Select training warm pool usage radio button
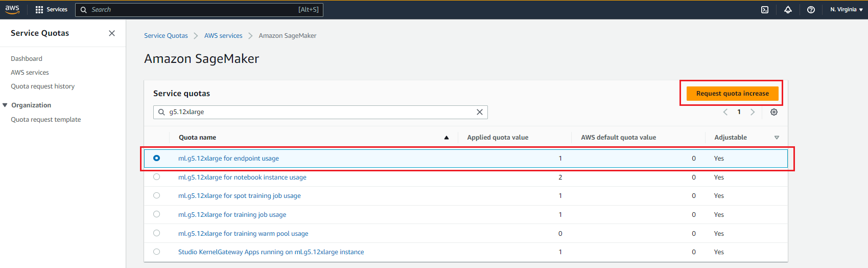Viewport: 868px width, 268px height. click(x=157, y=233)
